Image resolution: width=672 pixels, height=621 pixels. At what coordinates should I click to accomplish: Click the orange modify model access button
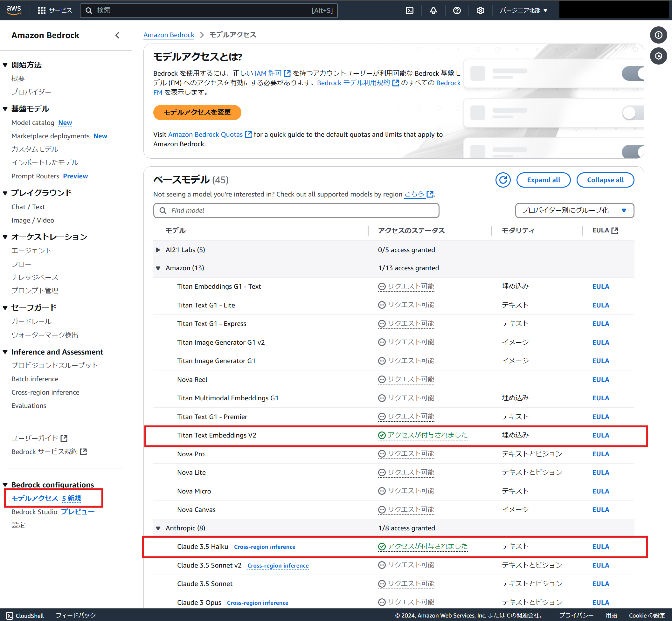tap(197, 112)
